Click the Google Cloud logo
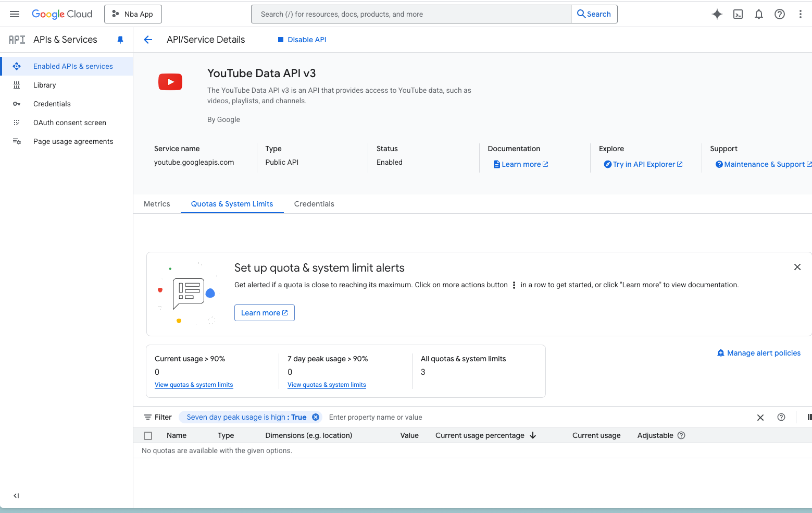The width and height of the screenshot is (812, 513). (62, 14)
